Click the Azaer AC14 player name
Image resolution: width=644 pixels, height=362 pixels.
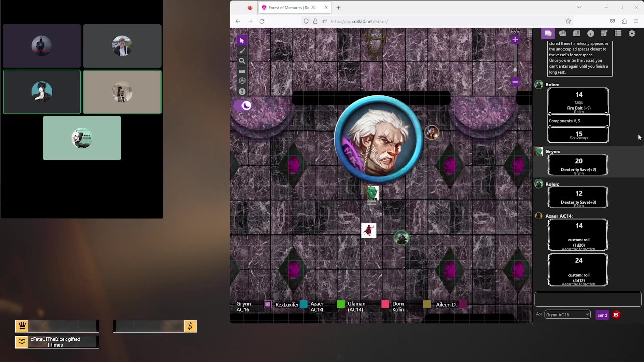pos(317,307)
